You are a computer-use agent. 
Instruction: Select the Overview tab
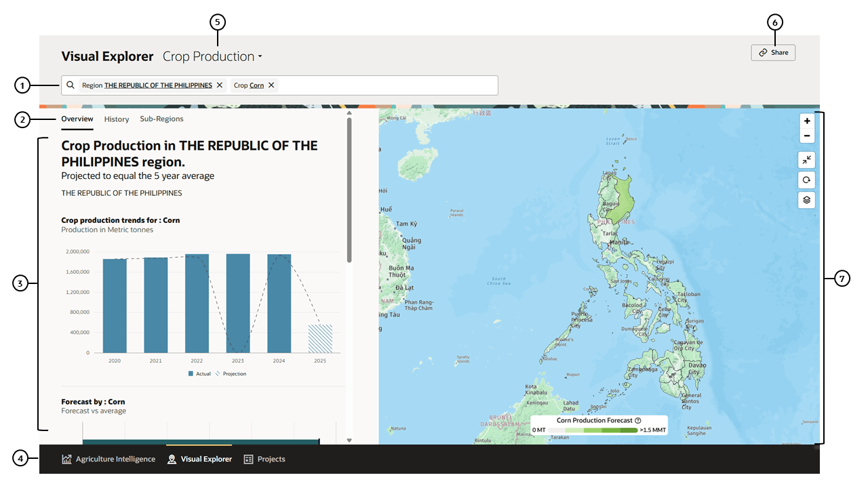(x=77, y=119)
